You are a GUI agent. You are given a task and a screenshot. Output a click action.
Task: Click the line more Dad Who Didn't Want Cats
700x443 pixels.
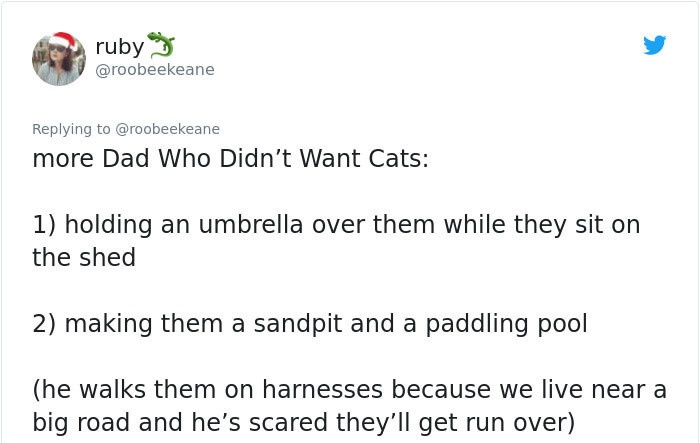(230, 158)
